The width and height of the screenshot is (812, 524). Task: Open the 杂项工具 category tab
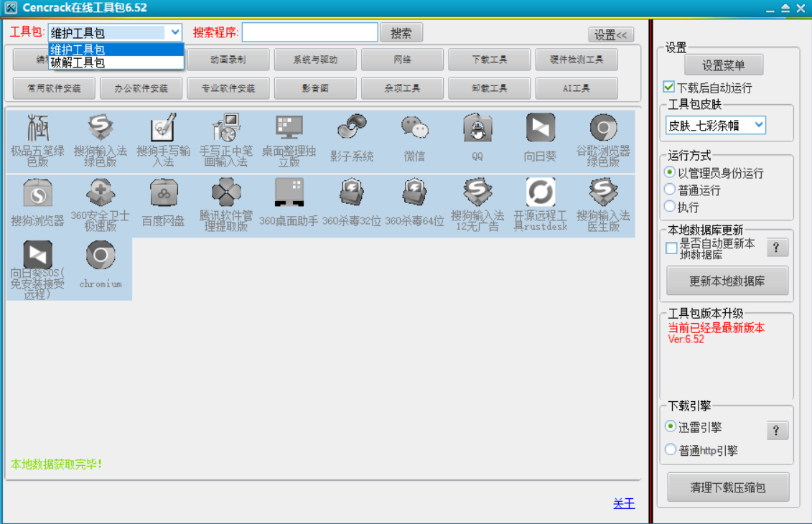coord(402,88)
